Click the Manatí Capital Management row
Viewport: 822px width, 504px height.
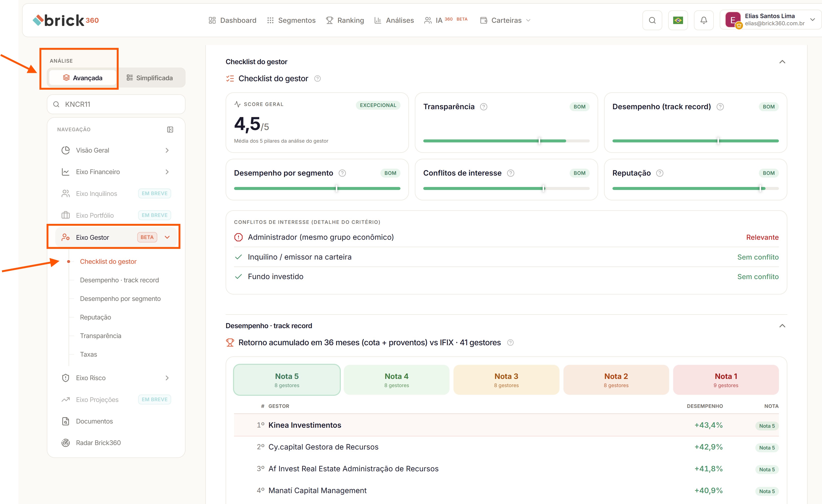click(x=506, y=491)
